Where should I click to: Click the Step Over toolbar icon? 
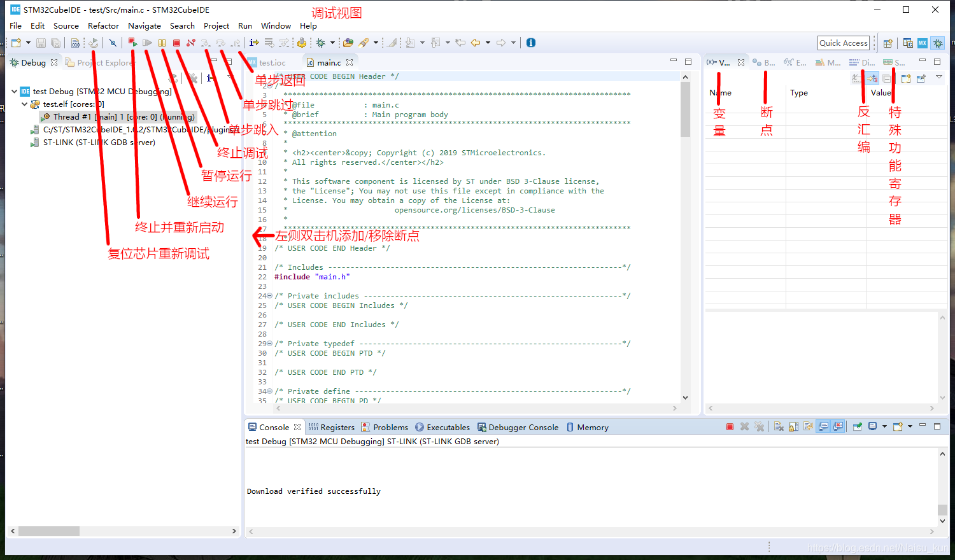[220, 43]
